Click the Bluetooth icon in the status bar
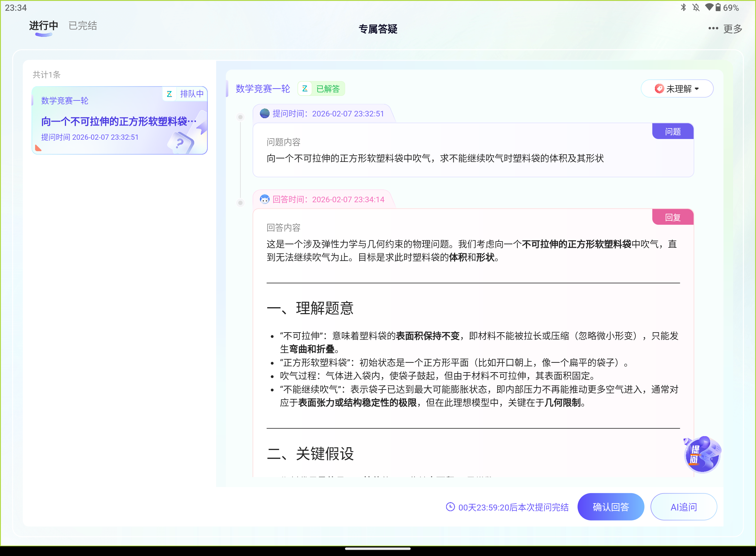This screenshot has width=756, height=556. pyautogui.click(x=683, y=7)
